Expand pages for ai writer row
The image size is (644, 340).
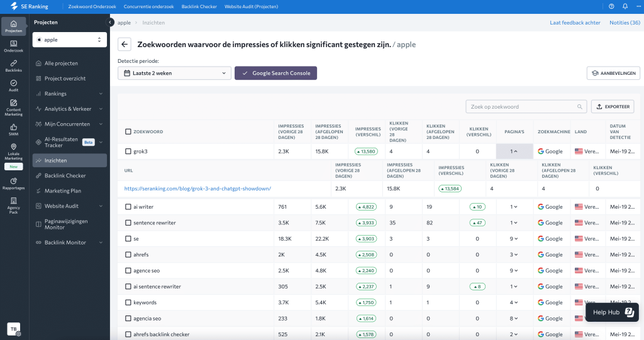click(x=514, y=207)
